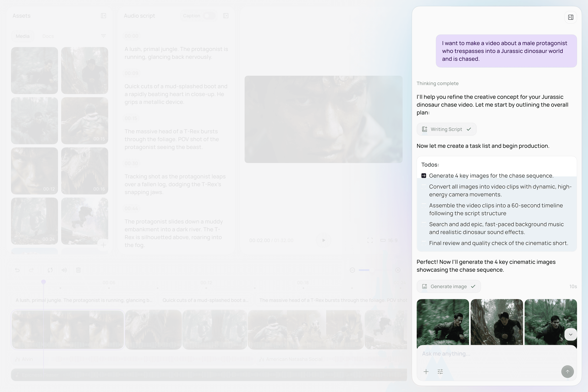Adjust the timeline zoom slider
The height and width of the screenshot is (392, 588).
(x=372, y=270)
